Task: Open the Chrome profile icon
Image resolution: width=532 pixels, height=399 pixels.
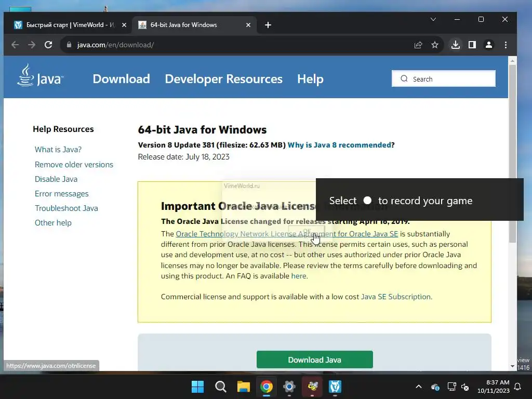Action: tap(488, 45)
